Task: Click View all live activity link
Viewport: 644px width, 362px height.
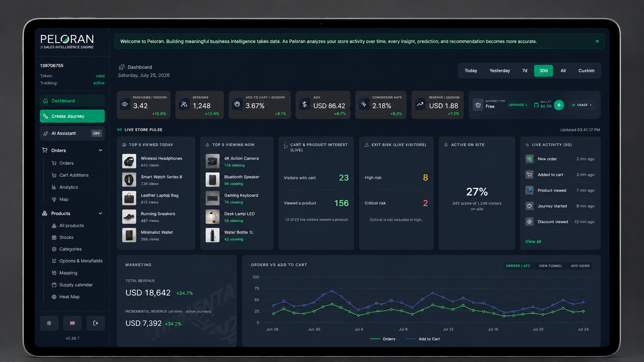Action: pos(533,242)
